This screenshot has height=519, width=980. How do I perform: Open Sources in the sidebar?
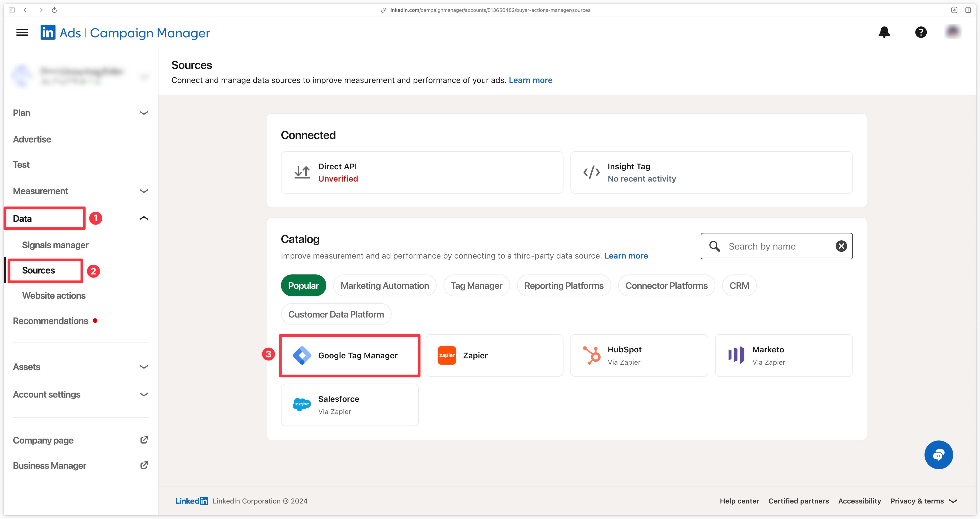pos(38,270)
